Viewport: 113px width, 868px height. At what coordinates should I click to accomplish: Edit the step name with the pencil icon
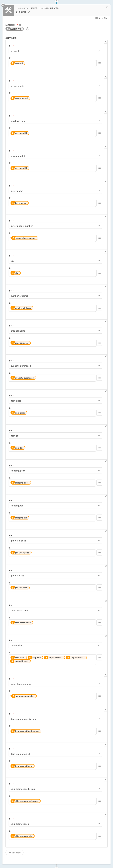[29, 12]
